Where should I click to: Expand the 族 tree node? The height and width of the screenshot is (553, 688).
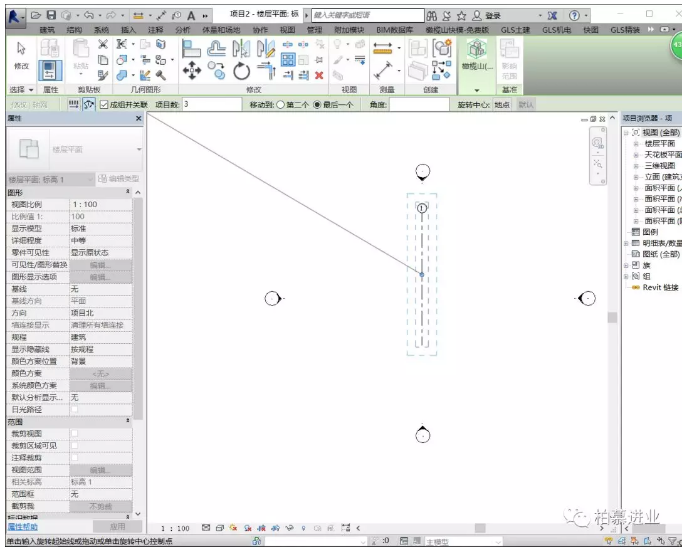(x=626, y=265)
